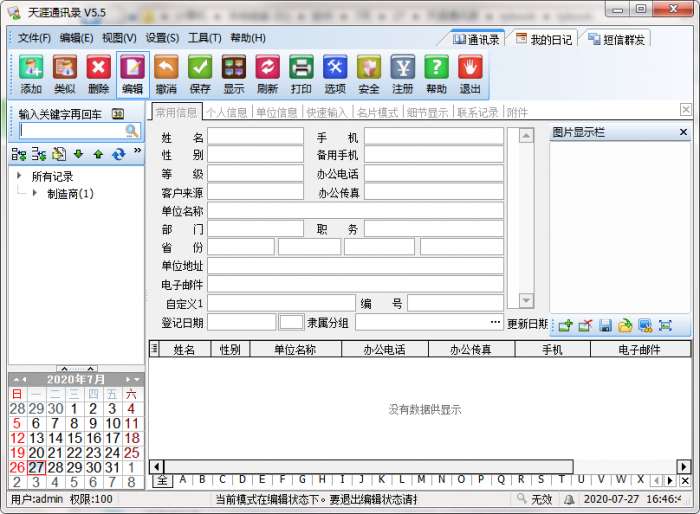Switch to the 我的日记 tab
This screenshot has height=514, width=700.
544,39
